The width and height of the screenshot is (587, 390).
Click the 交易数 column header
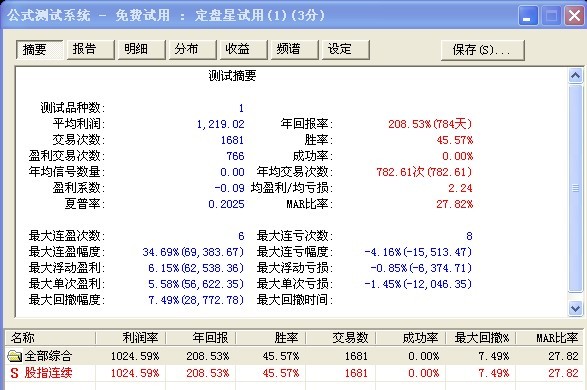pos(341,338)
